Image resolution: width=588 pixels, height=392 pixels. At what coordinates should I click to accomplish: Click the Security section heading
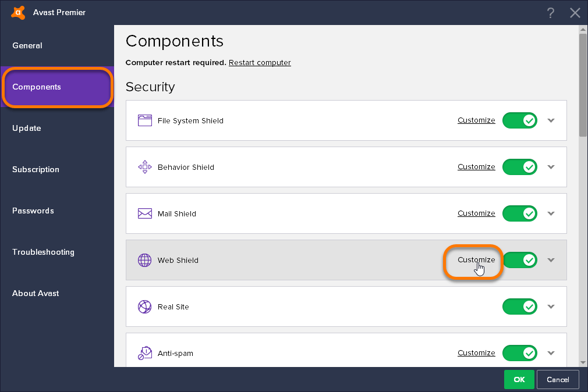pos(150,87)
